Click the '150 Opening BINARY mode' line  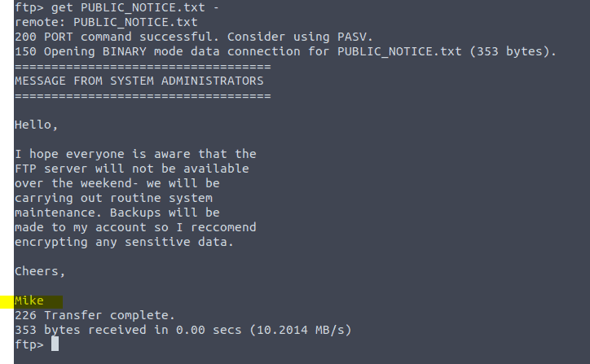(285, 51)
